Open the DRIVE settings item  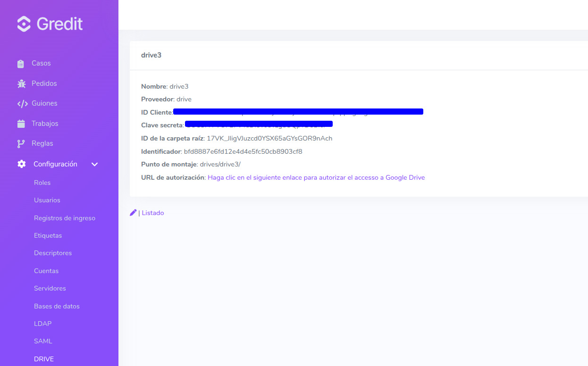(x=44, y=359)
